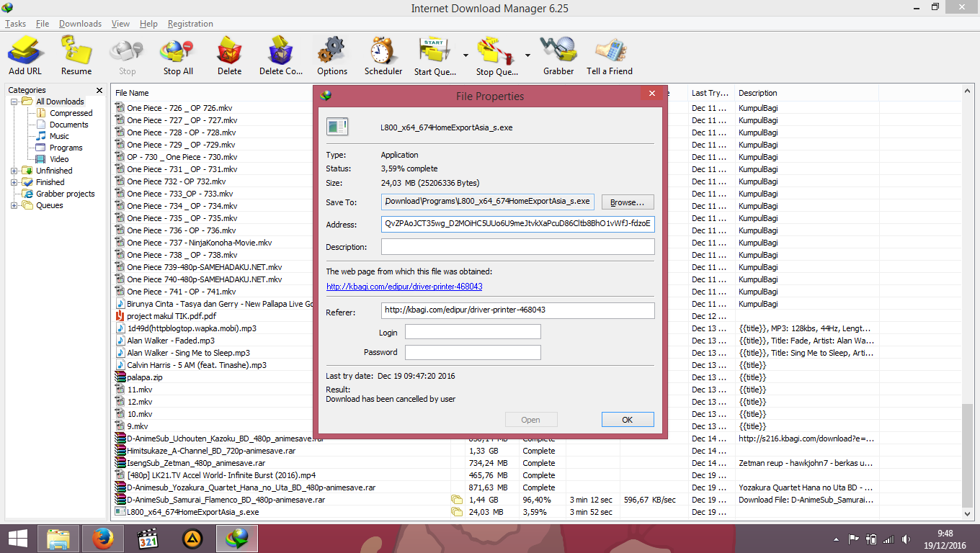The image size is (980, 553).
Task: Click the Address input field
Action: point(518,224)
